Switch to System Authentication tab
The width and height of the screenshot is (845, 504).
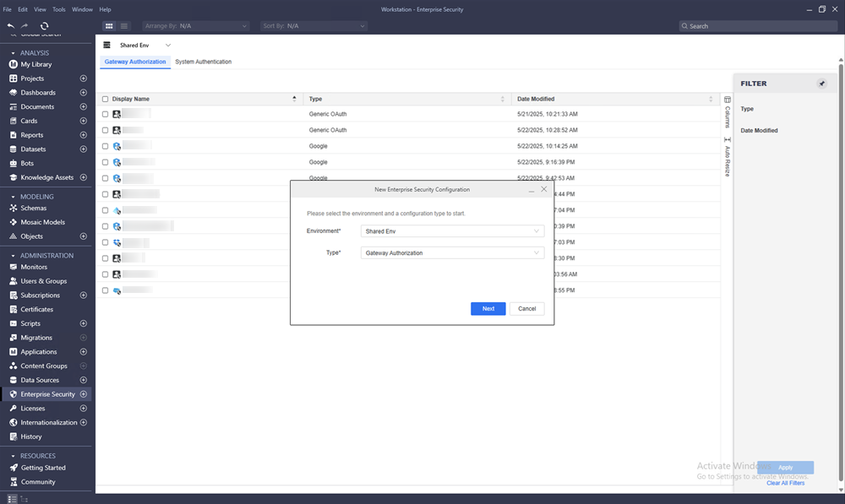[x=203, y=62]
